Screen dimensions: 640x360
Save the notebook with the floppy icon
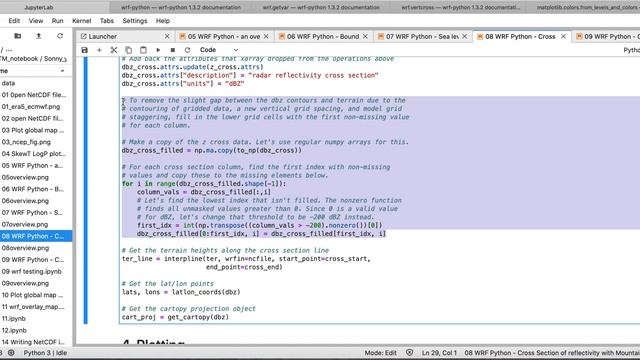coord(84,50)
